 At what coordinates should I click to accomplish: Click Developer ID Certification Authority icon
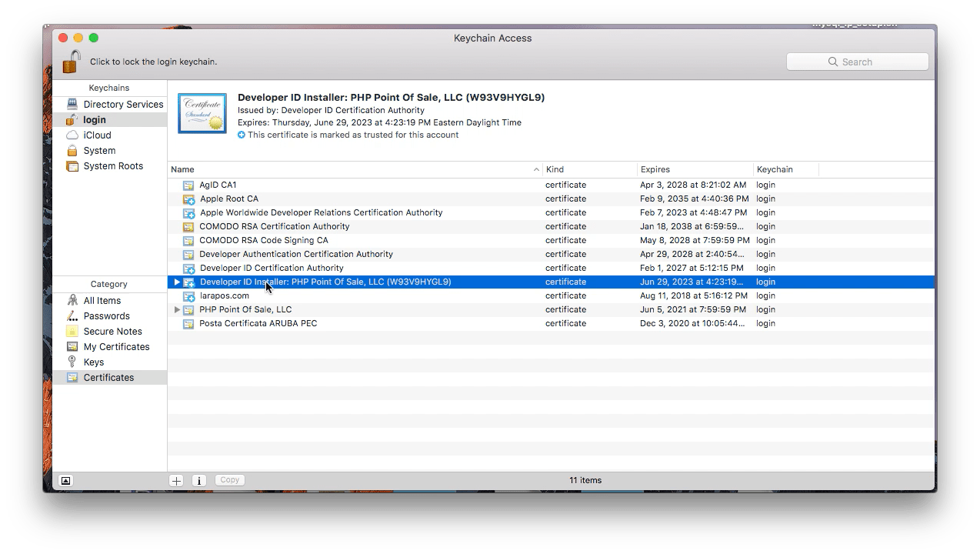(x=188, y=268)
